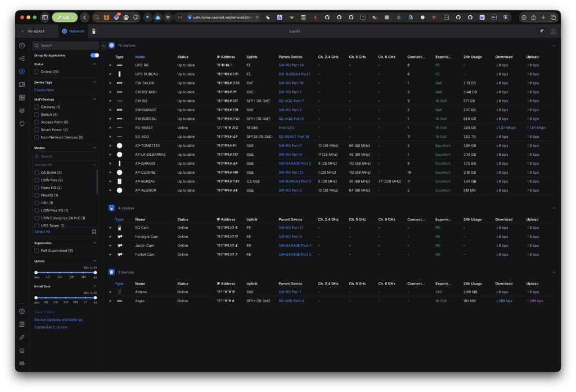Collapse the Install Date filter section
The height and width of the screenshot is (392, 576).
(94, 286)
